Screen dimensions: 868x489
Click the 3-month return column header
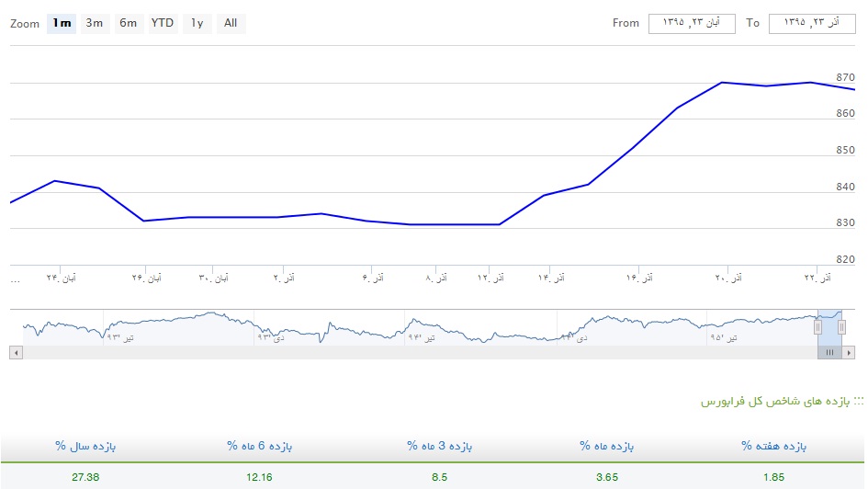click(x=440, y=446)
